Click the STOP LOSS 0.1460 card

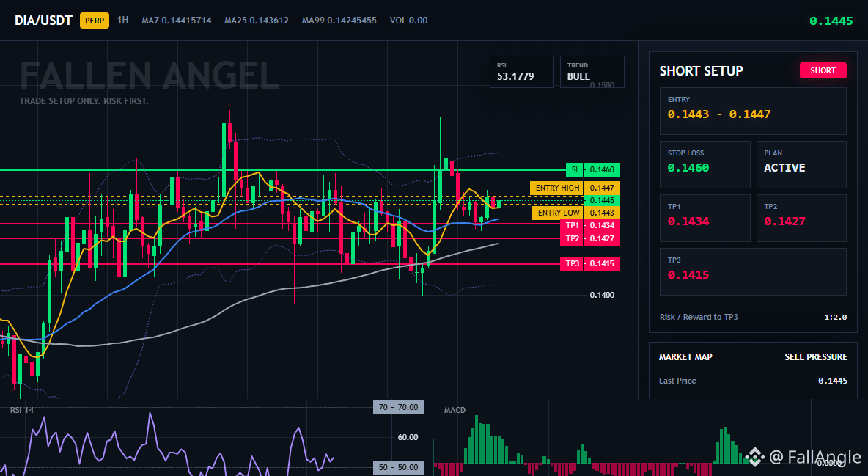point(705,164)
